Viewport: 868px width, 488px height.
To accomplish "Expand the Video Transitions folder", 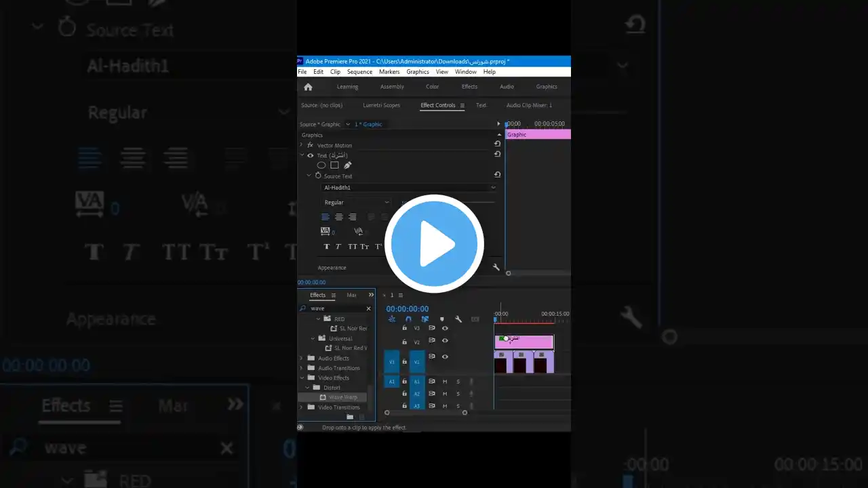I will click(x=302, y=407).
